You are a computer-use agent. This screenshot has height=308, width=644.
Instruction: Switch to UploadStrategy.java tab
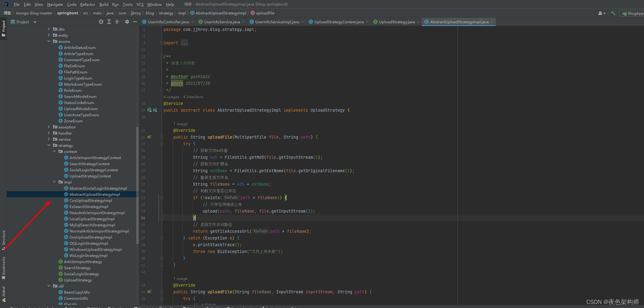coord(397,22)
